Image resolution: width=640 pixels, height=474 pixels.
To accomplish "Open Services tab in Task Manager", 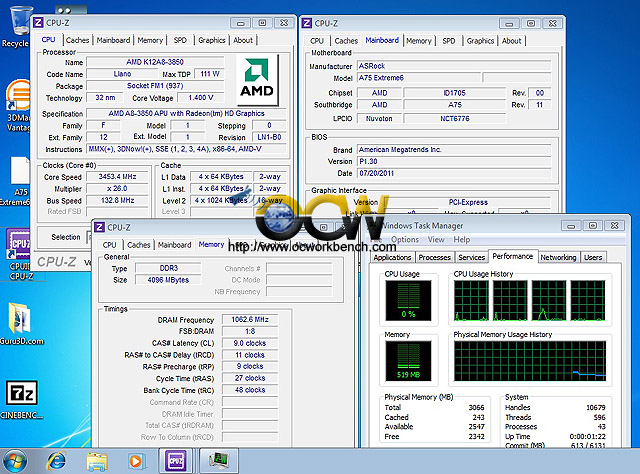I will 471,257.
